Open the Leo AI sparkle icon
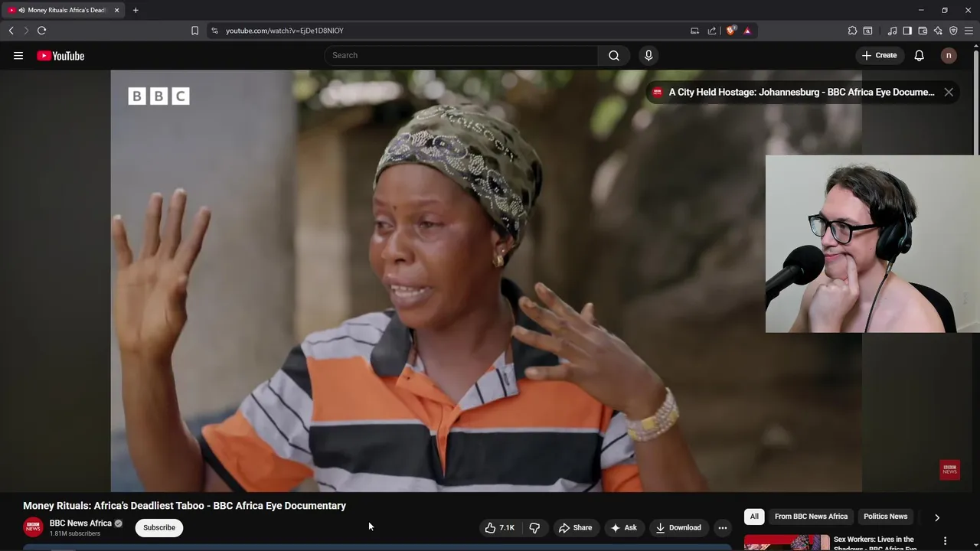980x551 pixels. click(x=938, y=31)
